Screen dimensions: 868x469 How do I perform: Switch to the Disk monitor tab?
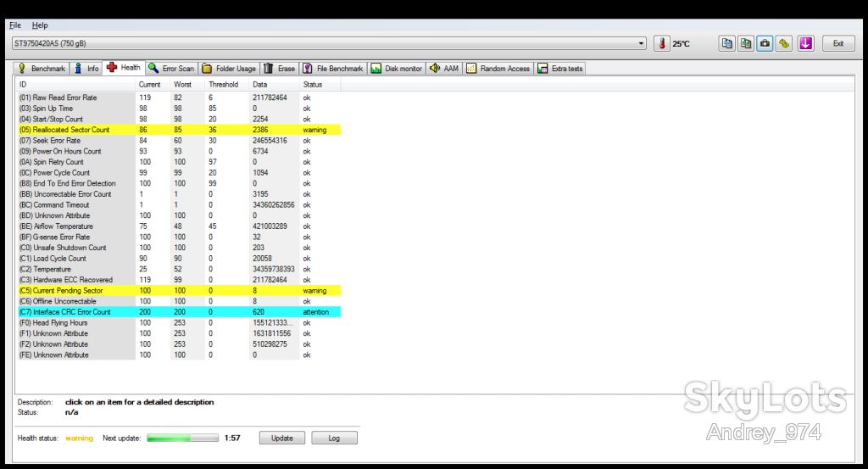point(397,68)
